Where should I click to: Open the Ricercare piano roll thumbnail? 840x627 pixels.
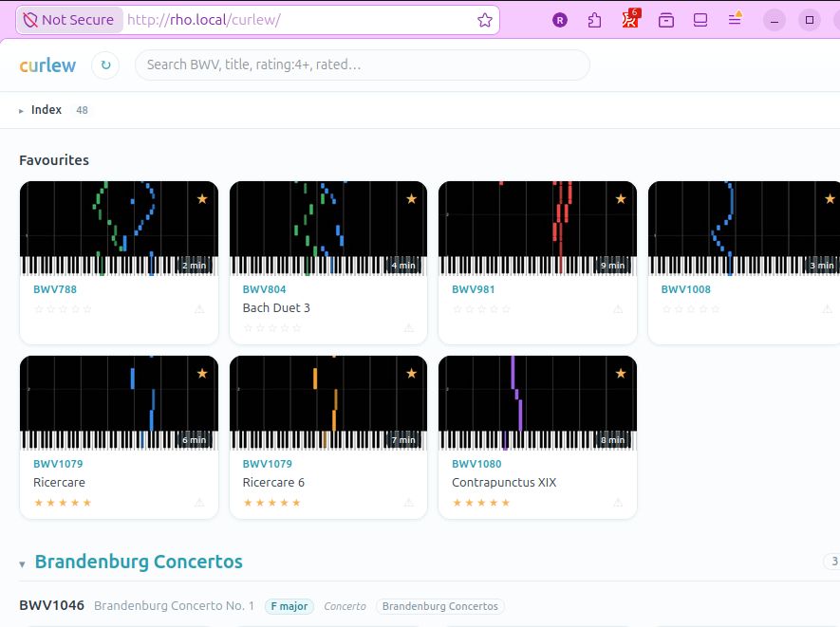pos(119,403)
